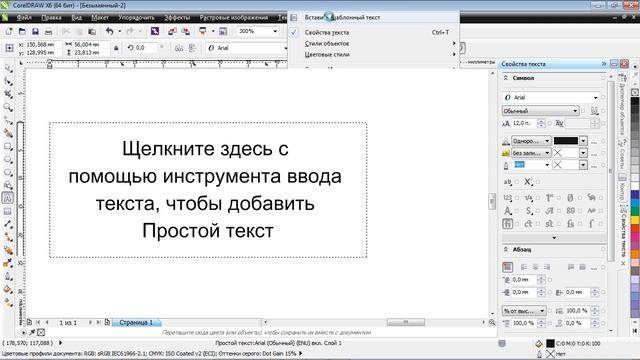Select the Text tool (A)

[x=8, y=198]
